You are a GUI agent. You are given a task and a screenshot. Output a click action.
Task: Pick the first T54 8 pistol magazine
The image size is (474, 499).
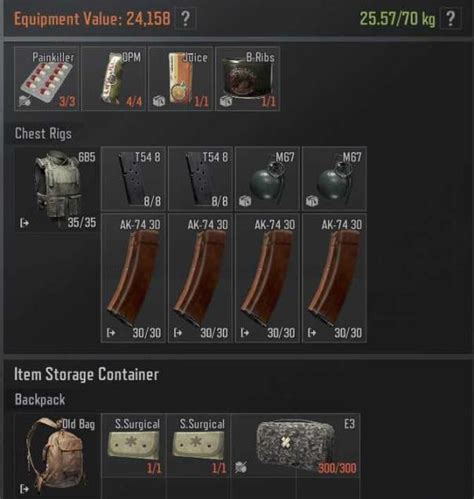click(x=133, y=179)
